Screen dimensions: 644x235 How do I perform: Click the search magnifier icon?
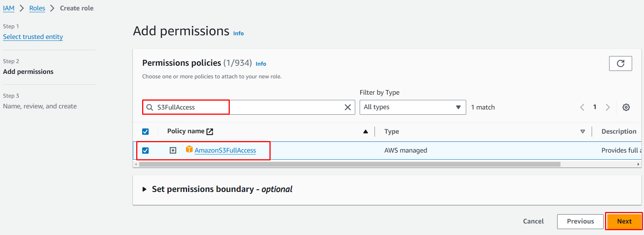(150, 107)
